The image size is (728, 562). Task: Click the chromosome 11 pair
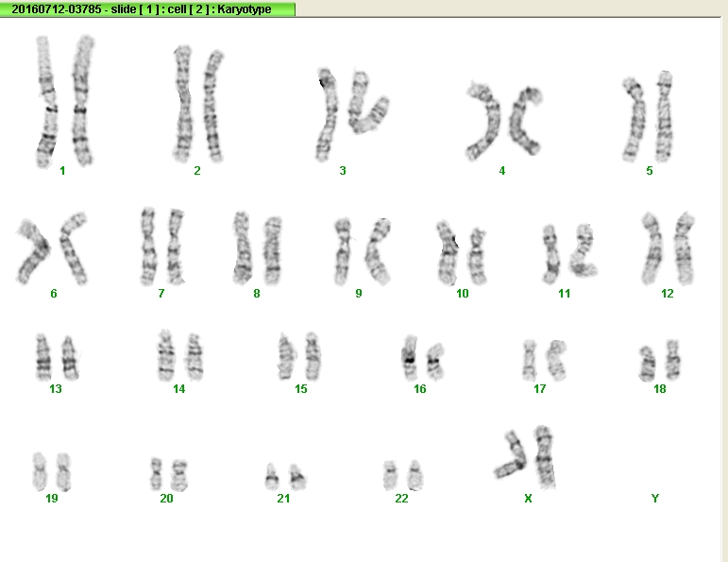tap(569, 253)
